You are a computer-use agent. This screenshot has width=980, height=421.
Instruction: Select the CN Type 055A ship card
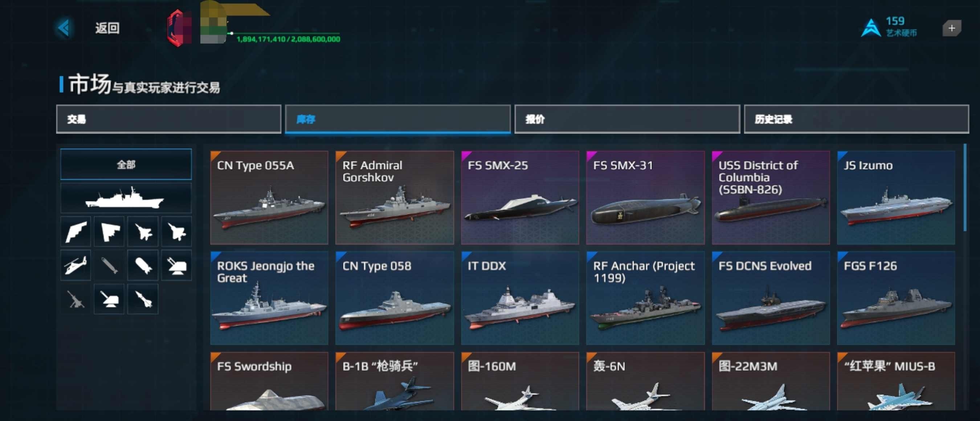[269, 197]
